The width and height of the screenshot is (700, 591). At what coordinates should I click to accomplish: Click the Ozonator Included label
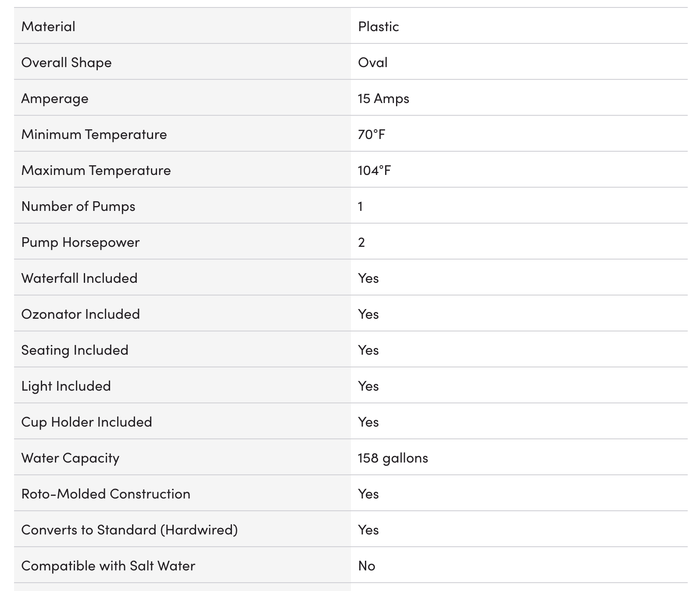click(x=81, y=314)
